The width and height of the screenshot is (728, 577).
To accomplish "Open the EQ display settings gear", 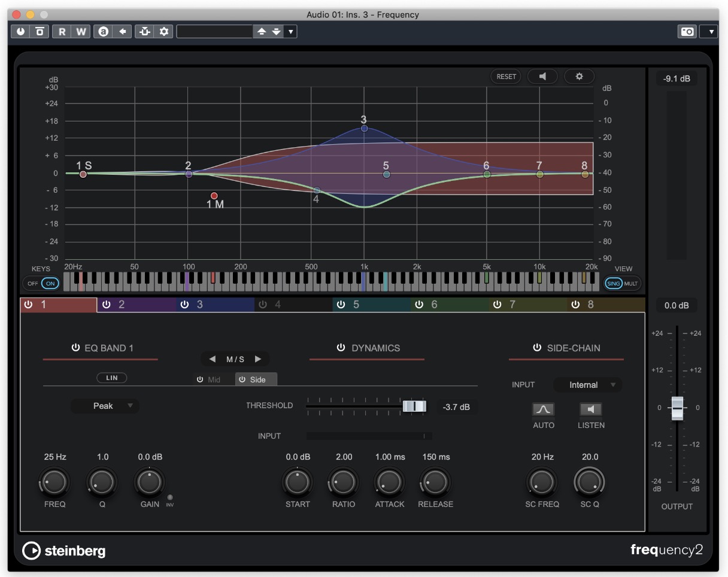I will (579, 77).
